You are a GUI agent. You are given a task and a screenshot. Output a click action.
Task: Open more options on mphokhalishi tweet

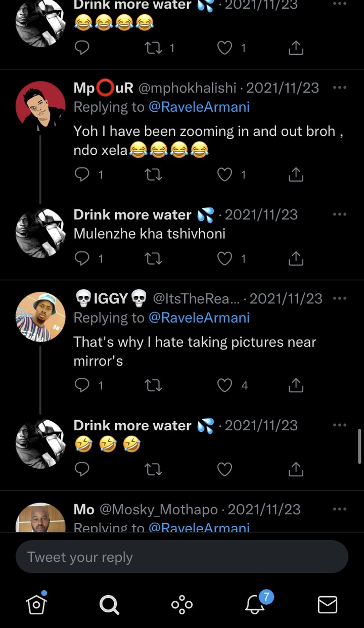coord(340,88)
